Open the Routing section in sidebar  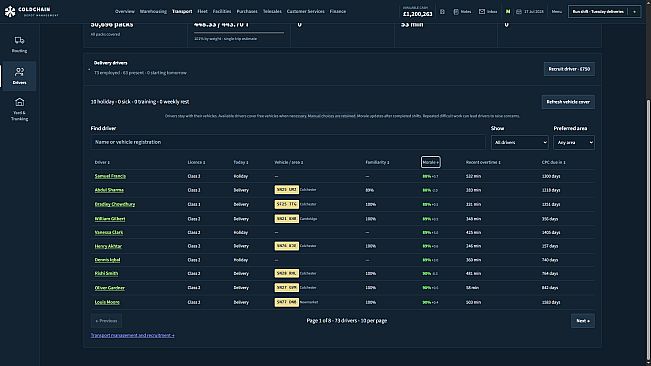tap(19, 45)
